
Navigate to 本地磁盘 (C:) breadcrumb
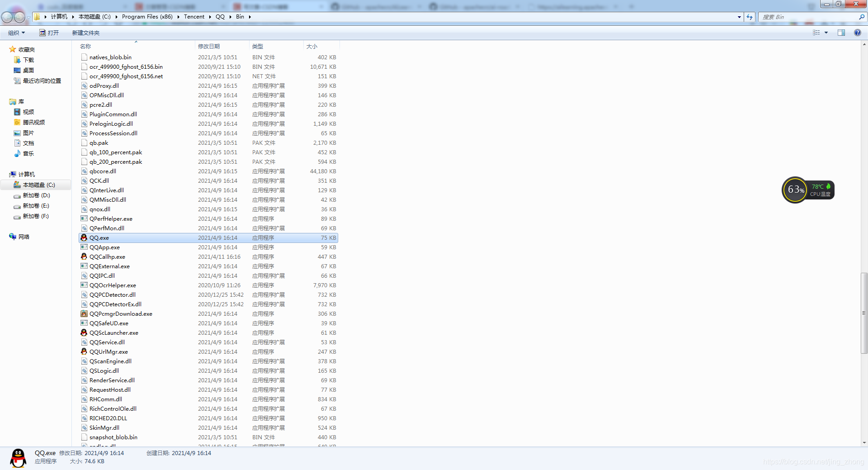(x=94, y=17)
